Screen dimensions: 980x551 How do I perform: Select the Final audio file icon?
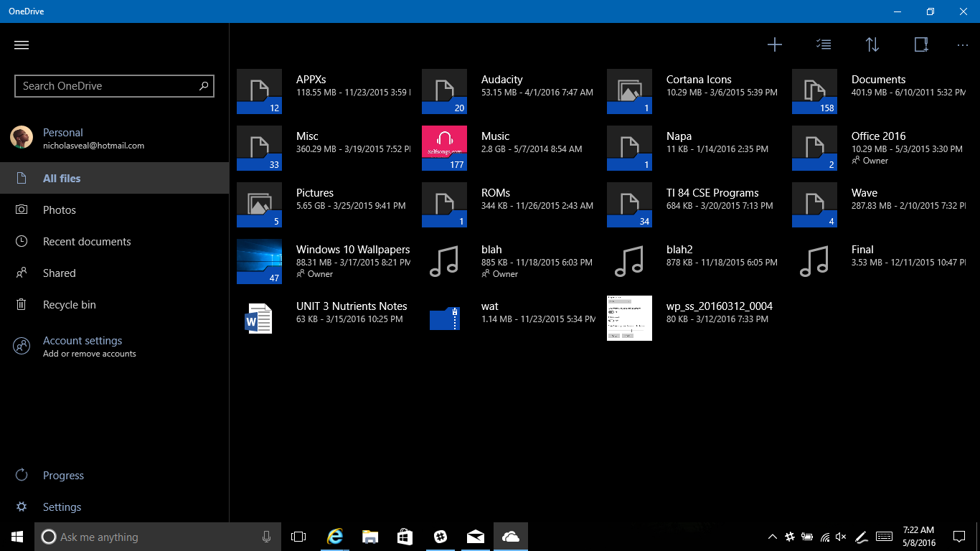tap(814, 261)
